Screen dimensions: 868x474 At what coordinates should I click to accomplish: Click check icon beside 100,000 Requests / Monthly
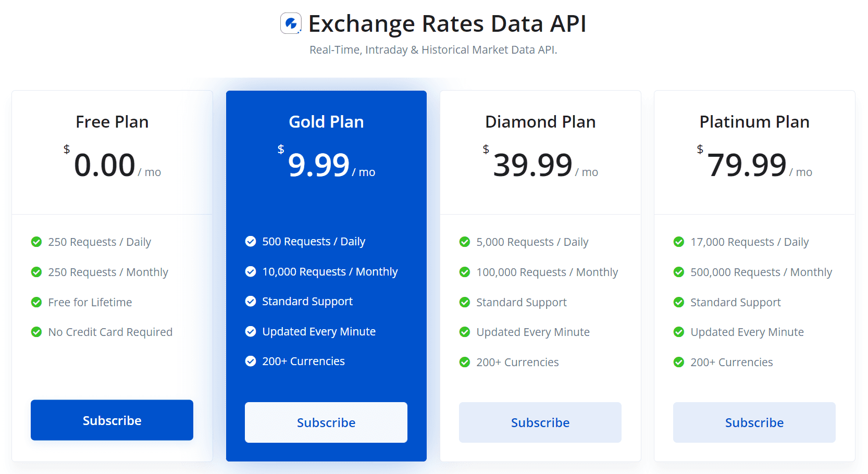(465, 272)
